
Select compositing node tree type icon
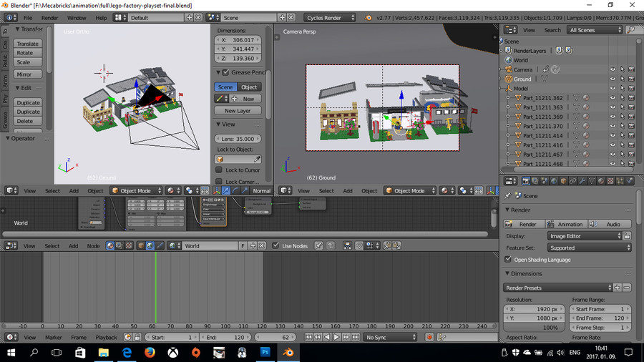119,245
